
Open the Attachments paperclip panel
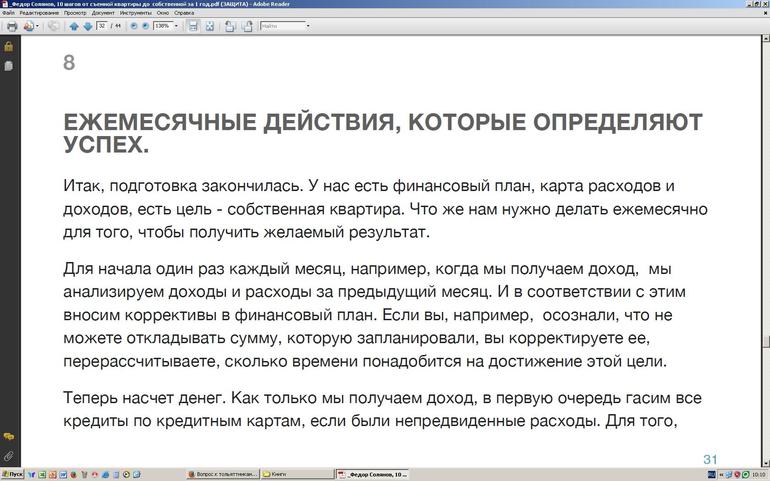click(8, 456)
